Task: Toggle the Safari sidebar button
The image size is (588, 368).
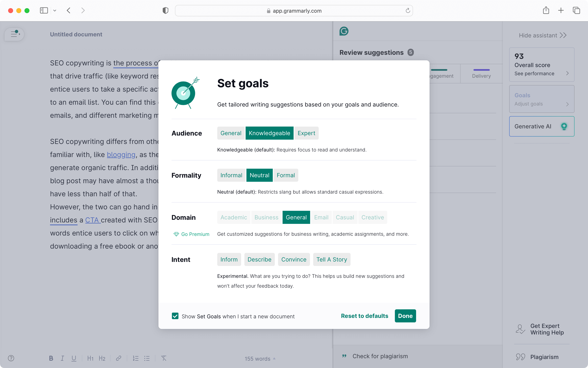Action: click(x=44, y=10)
